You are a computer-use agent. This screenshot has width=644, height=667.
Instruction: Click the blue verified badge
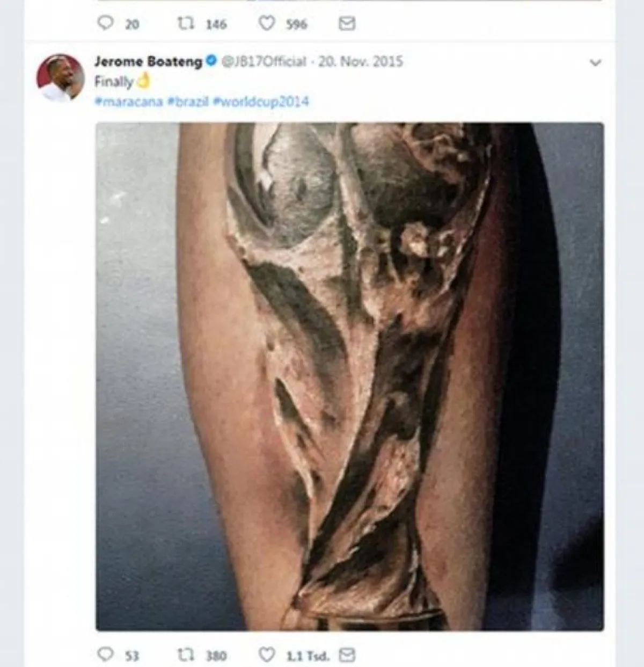click(211, 61)
